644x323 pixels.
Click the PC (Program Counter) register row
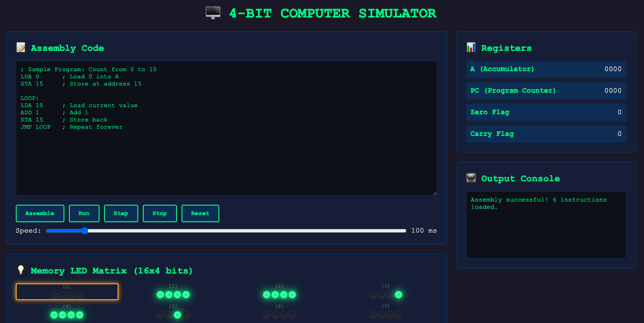coord(546,91)
